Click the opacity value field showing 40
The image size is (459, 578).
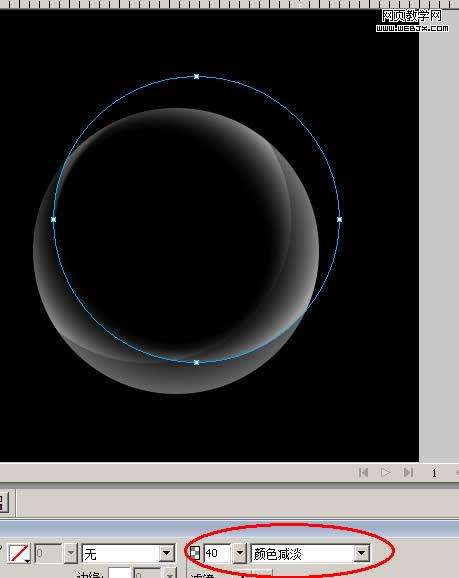point(216,553)
